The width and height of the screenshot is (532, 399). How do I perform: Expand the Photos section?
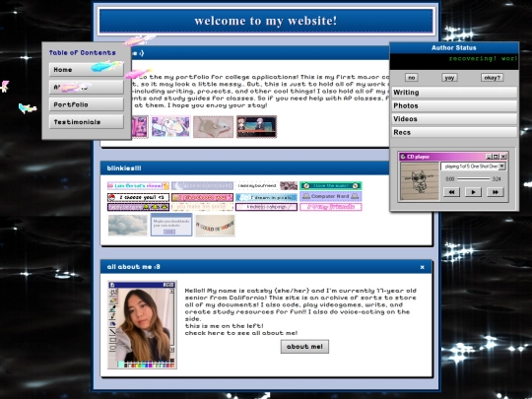tap(454, 105)
